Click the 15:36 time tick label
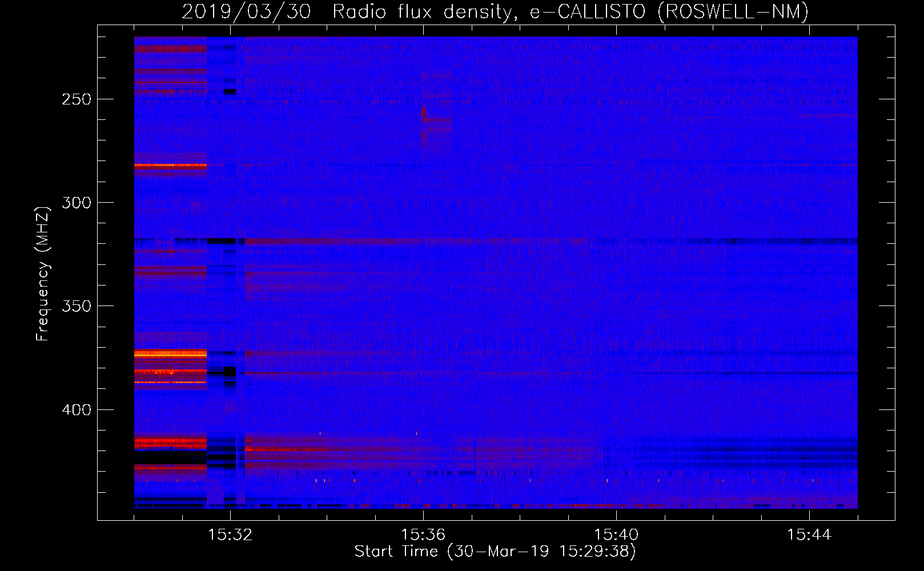This screenshot has height=571, width=924. point(423,535)
